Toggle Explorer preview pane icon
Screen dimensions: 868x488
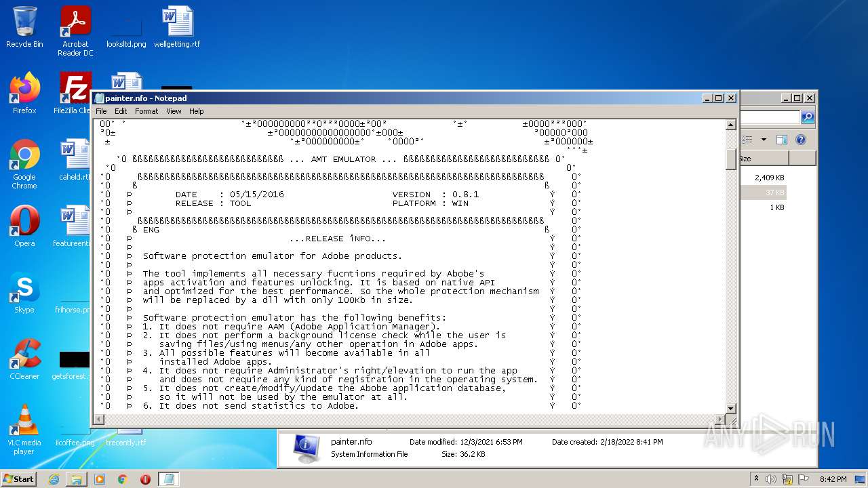[x=781, y=140]
